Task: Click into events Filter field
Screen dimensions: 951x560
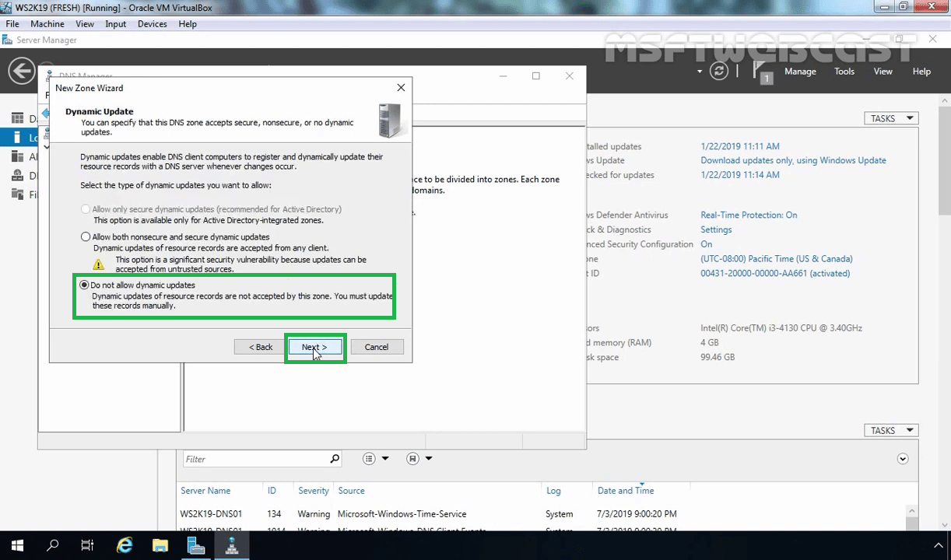Action: point(255,459)
